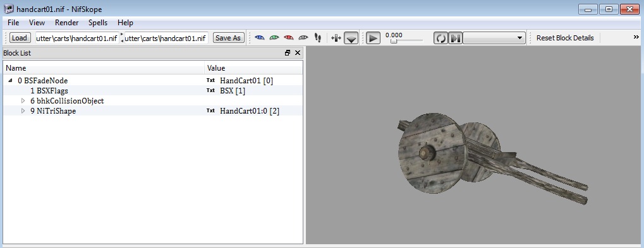Click the Load button
This screenshot has width=644, height=248.
20,38
